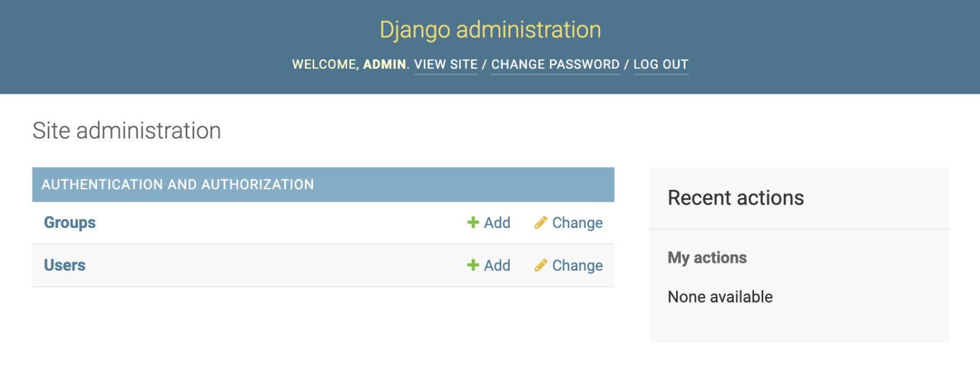Click the Authentication and Authorization header
Viewport: 980px width, 367px height.
pos(178,184)
